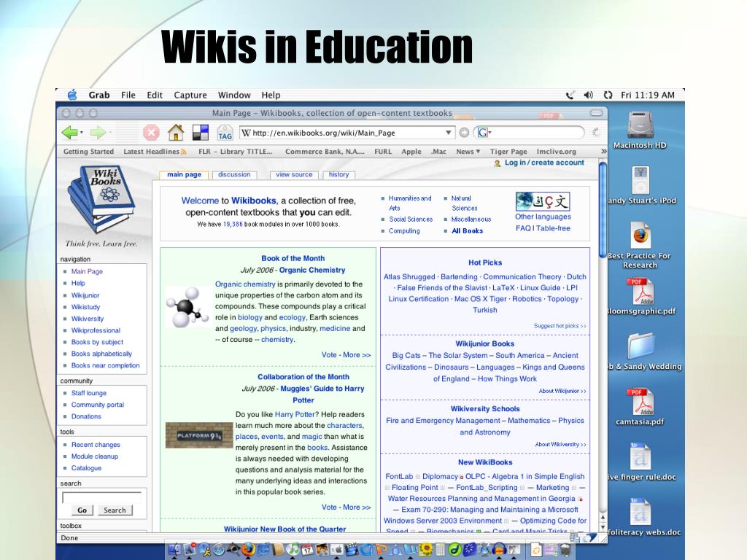Open the Window menu
This screenshot has height=560, width=747.
(234, 95)
